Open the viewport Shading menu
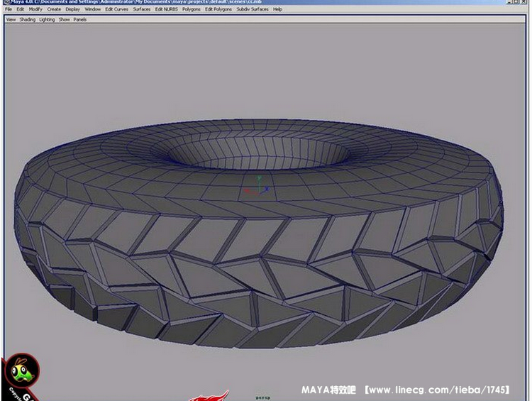 (28, 20)
